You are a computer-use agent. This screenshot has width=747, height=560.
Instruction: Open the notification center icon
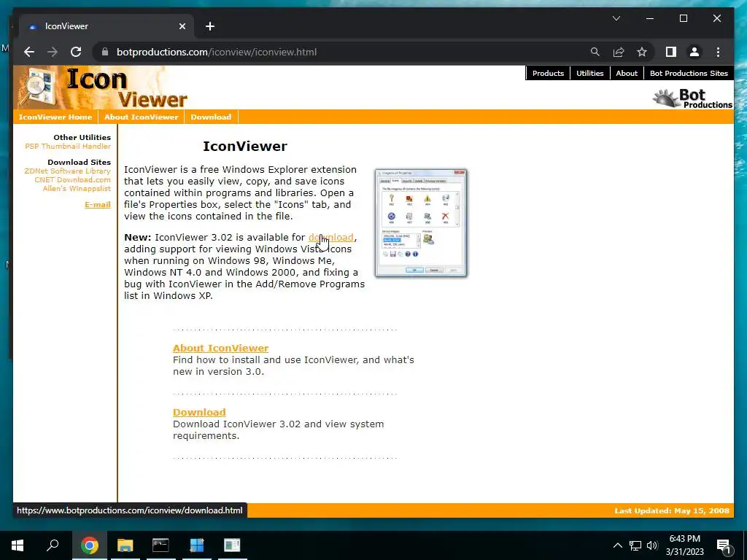point(723,545)
